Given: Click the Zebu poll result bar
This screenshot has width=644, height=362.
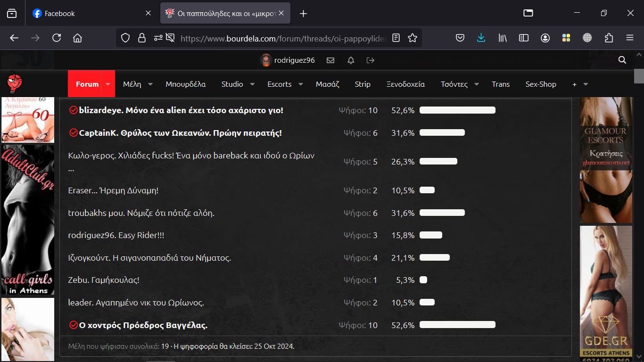Looking at the screenshot, I should tap(423, 280).
